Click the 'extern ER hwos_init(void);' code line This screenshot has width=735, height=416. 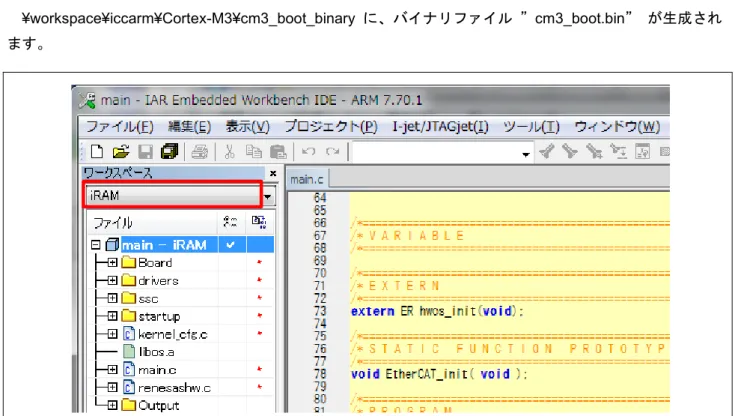point(437,311)
